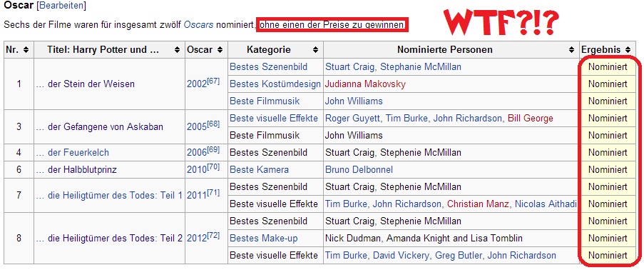Open the Oscars link in intro sentence

(198, 25)
